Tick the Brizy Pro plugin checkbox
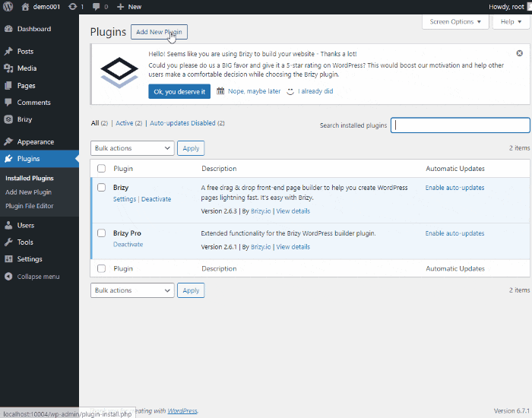The image size is (532, 418). click(x=102, y=233)
